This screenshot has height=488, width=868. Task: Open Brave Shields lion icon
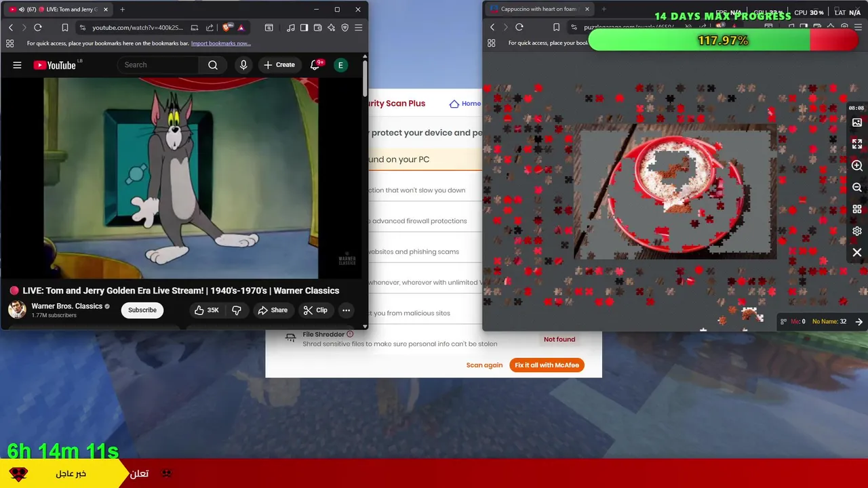click(x=226, y=28)
